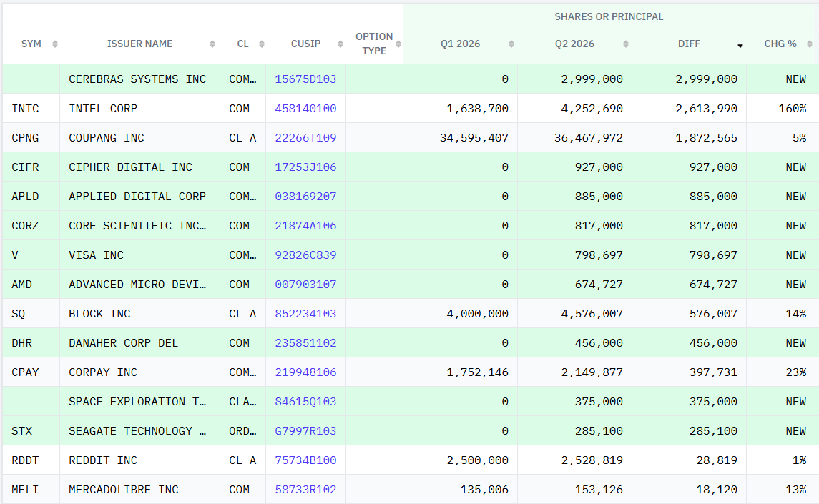819x504 pixels.
Task: Select the COUPANG INC issuer name
Action: [x=107, y=138]
